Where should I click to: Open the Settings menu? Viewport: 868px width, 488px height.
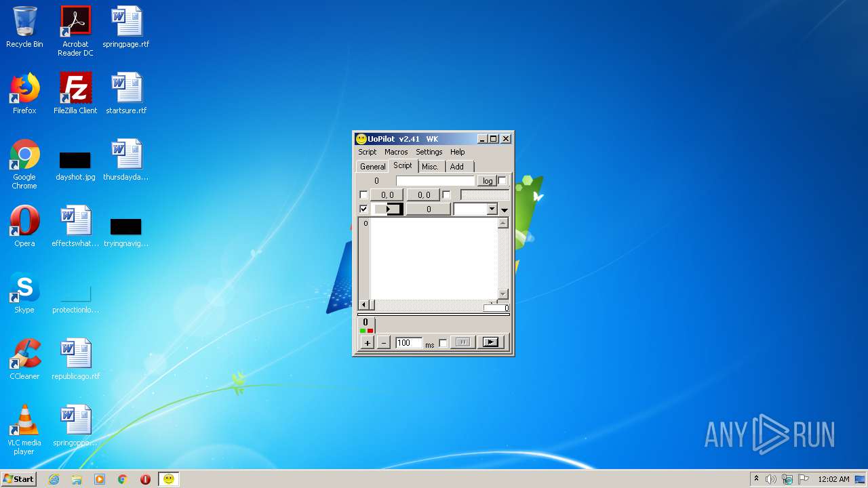click(x=429, y=152)
